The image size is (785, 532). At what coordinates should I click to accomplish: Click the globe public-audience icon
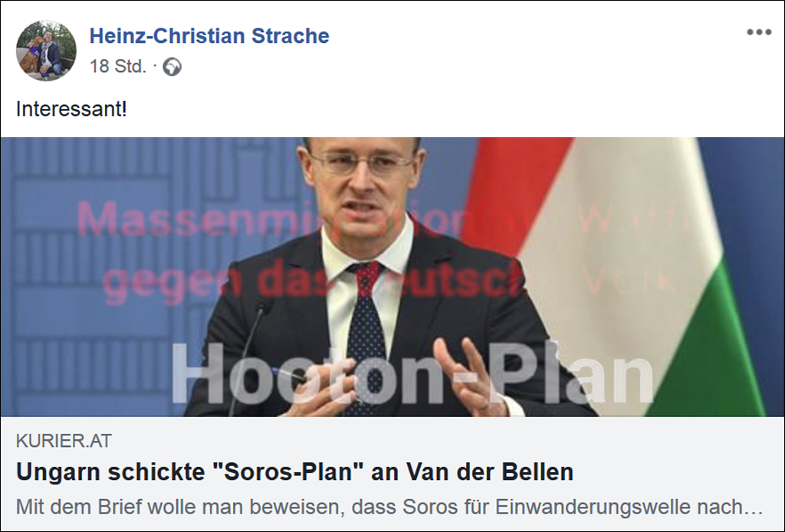172,67
